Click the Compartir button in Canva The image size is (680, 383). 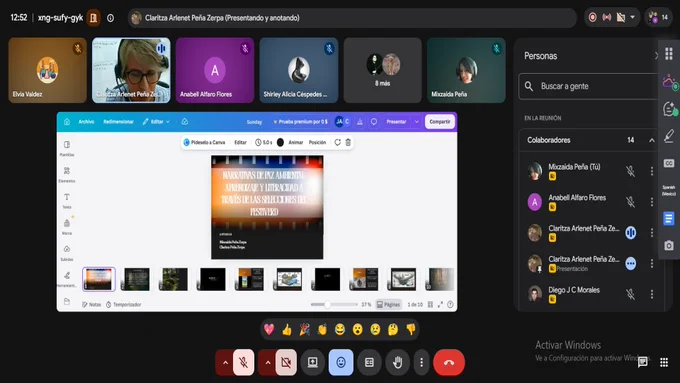pyautogui.click(x=440, y=122)
